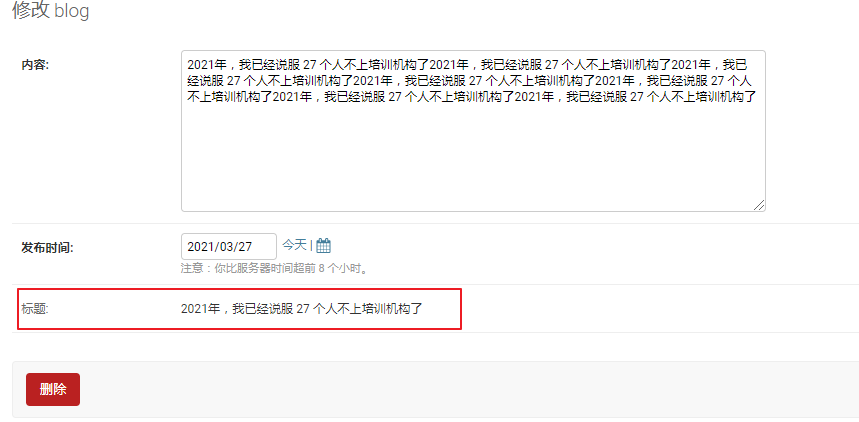
Task: Place cursor in first line of content text
Action: tap(466, 65)
